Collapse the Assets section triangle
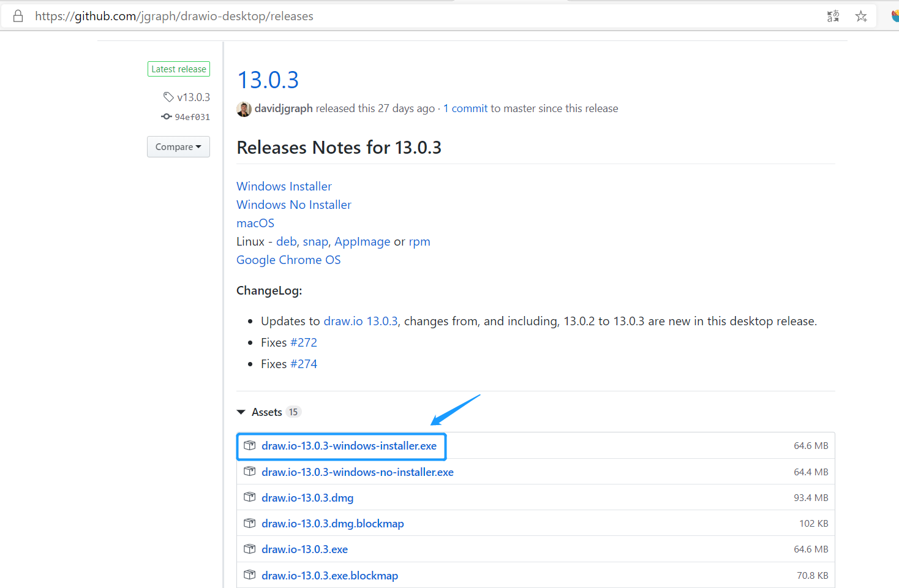This screenshot has height=588, width=899. pos(241,412)
